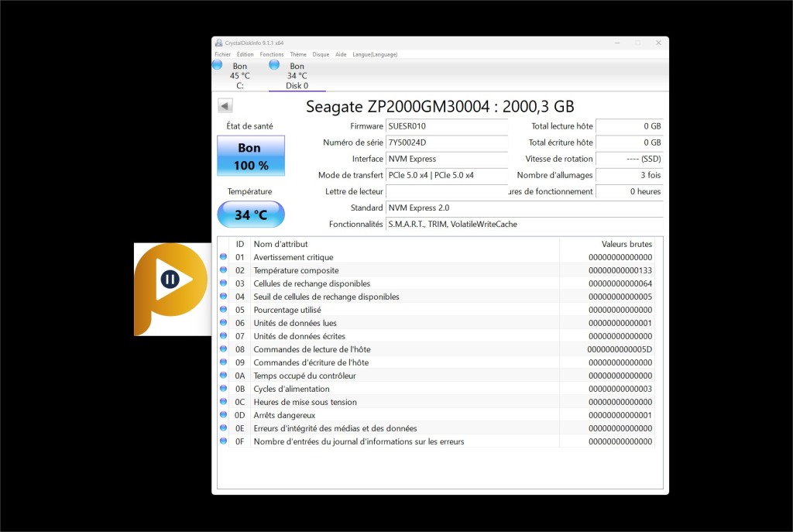Click the Bon 100 % health status button

251,156
